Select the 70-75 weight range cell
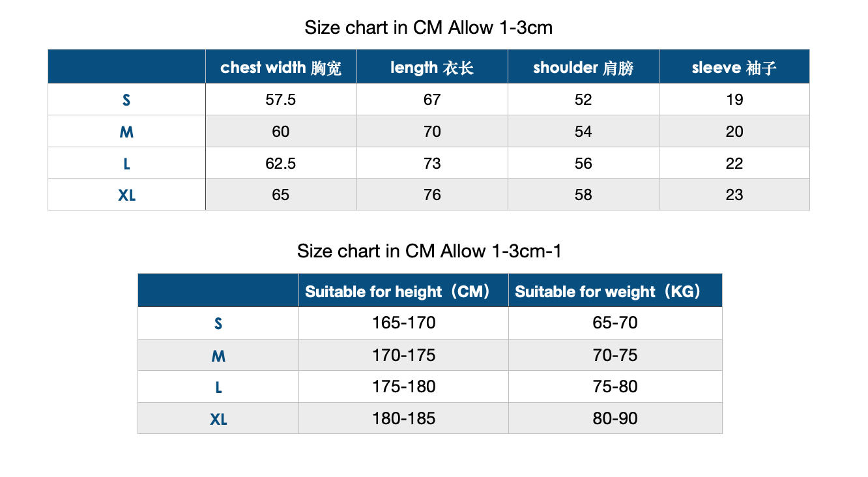Viewport: 868px width, 477px height. pyautogui.click(x=615, y=355)
